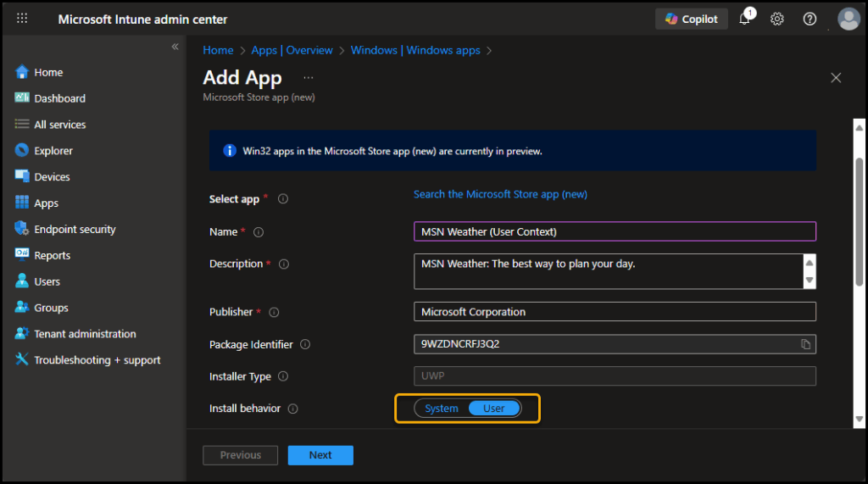Click the user account avatar
Image resolution: width=868 pixels, height=484 pixels.
pyautogui.click(x=848, y=19)
